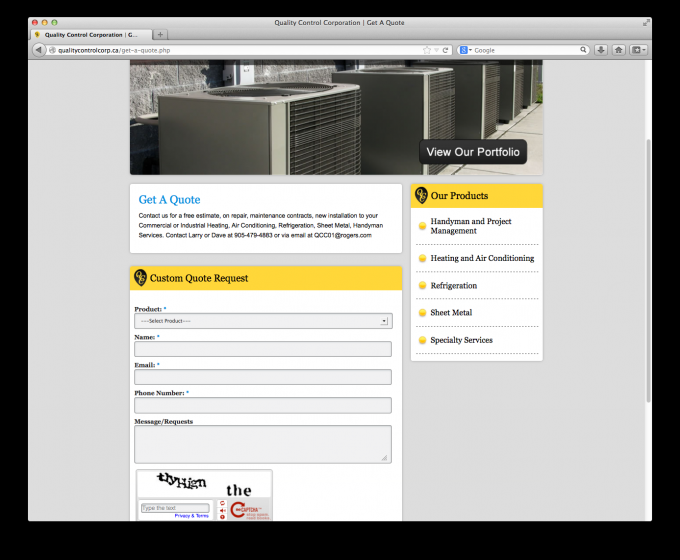680x560 pixels.
Task: Open a new tab with plus button
Action: (161, 34)
